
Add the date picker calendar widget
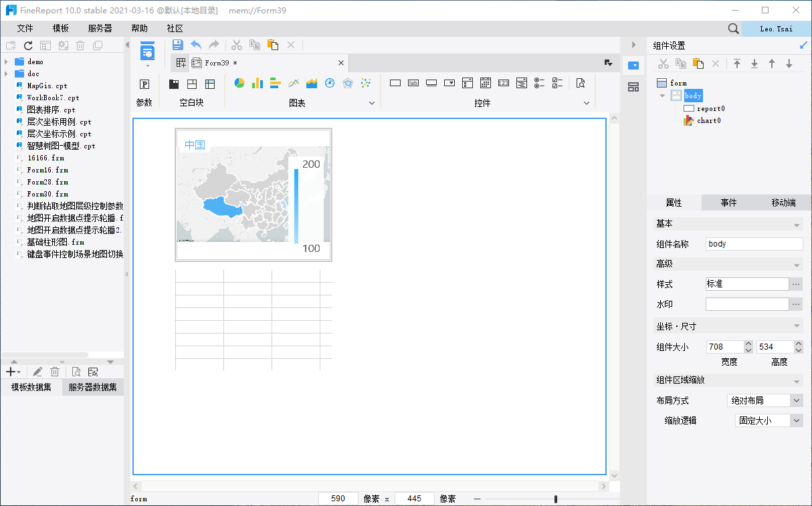[486, 84]
